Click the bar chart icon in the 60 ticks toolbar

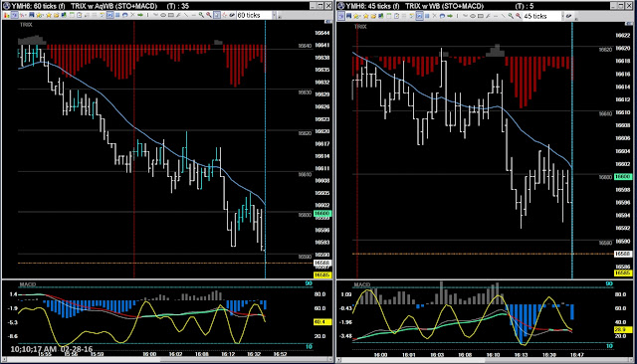pos(7,15)
